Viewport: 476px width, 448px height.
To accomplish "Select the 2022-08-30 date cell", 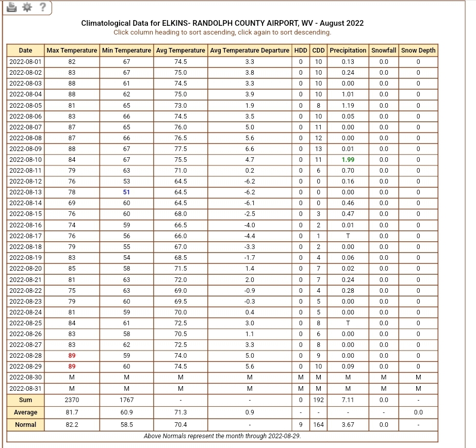I will [25, 377].
